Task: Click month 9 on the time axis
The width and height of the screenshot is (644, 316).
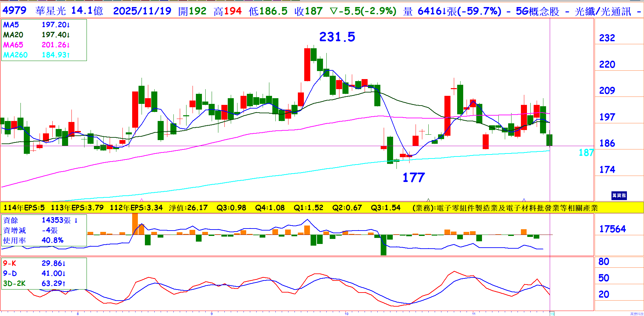Action: click(x=212, y=314)
